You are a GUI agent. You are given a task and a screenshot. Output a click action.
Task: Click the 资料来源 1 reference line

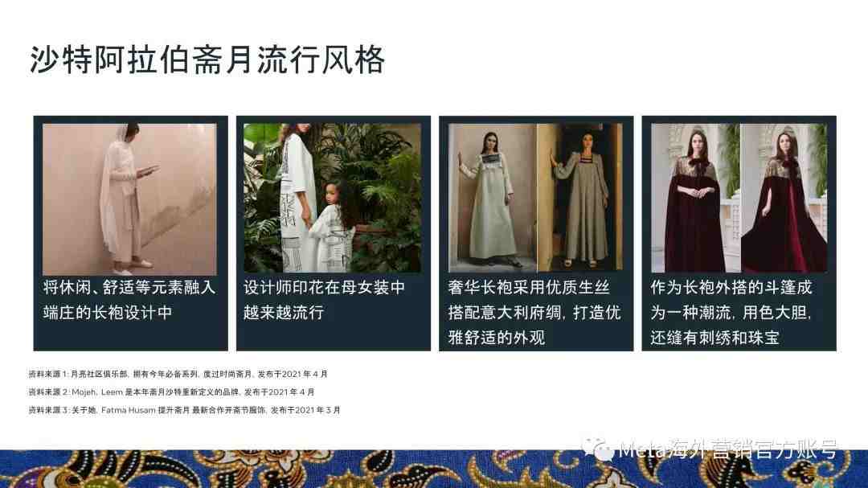click(178, 375)
